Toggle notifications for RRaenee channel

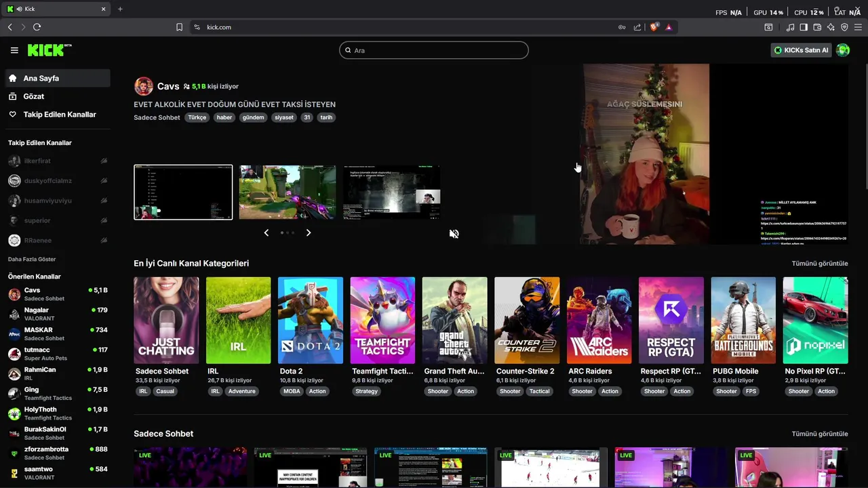click(104, 240)
